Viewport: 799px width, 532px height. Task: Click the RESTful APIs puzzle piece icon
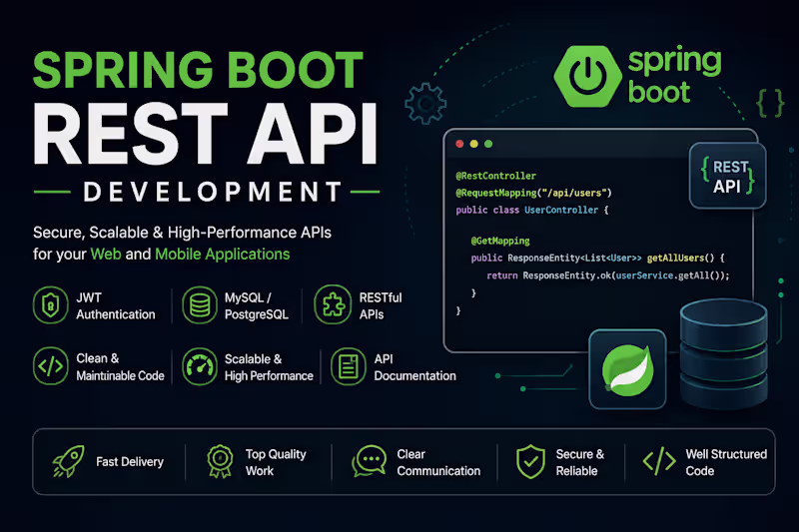(333, 305)
